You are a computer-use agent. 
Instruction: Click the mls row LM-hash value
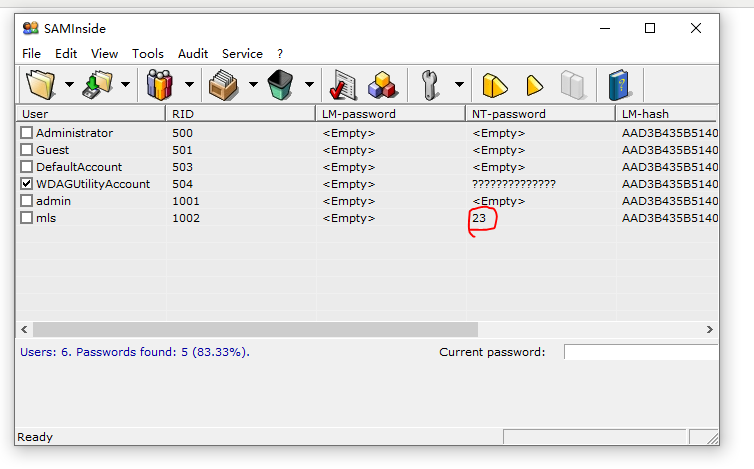click(669, 218)
